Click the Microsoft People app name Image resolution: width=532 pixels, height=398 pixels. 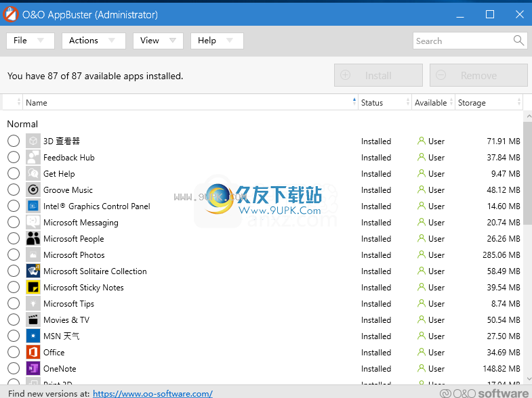click(74, 239)
